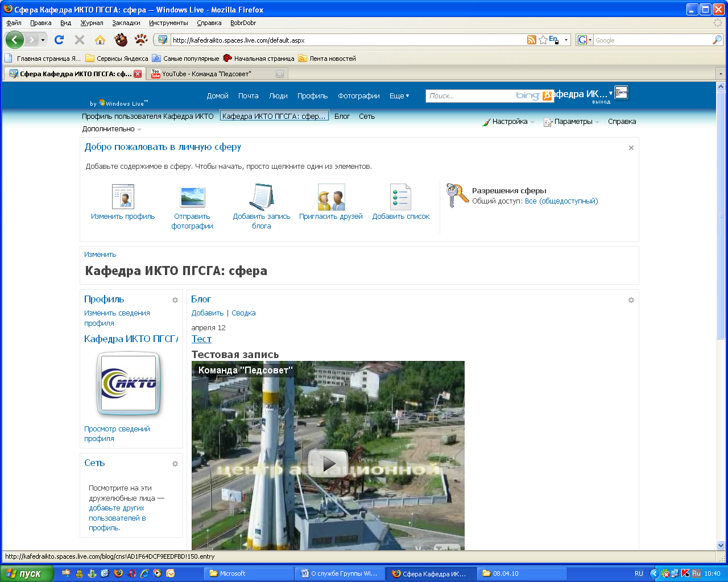This screenshot has height=582, width=728.
Task: Open gear settings of Сеть module
Action: [x=175, y=464]
